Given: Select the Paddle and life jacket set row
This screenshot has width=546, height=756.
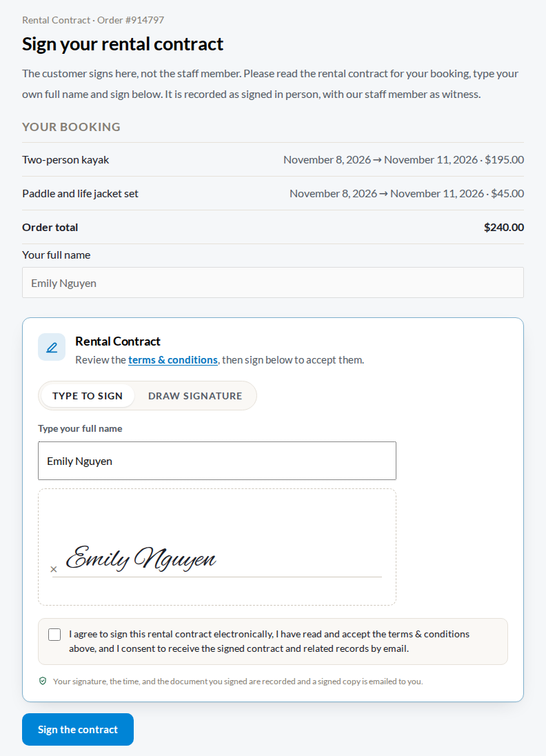Looking at the screenshot, I should [x=273, y=193].
